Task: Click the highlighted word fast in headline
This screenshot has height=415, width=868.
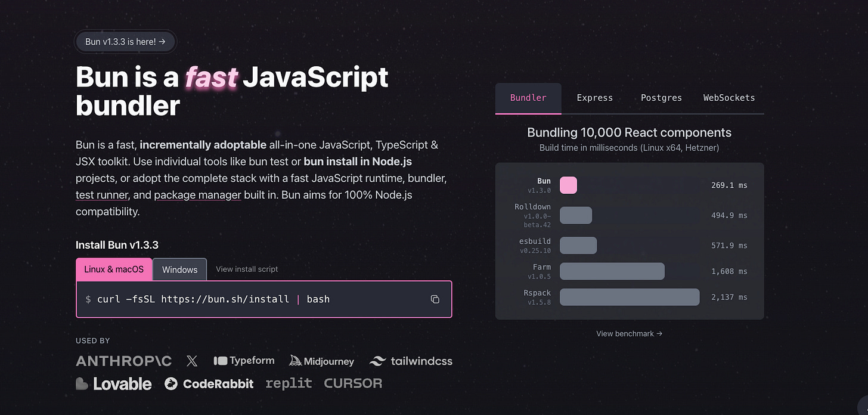Action: click(x=212, y=78)
